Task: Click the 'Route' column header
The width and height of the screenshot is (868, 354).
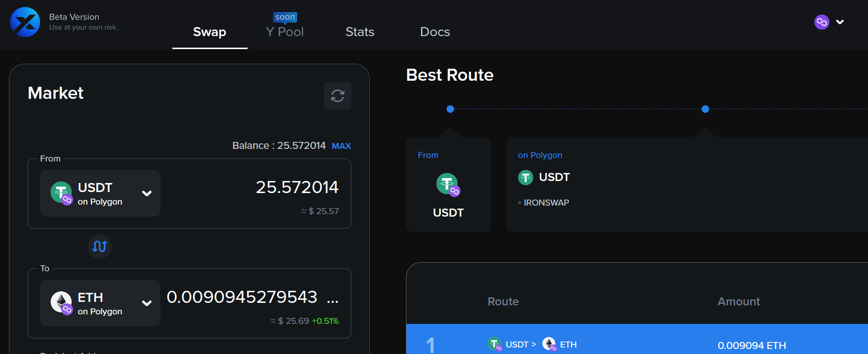Action: [503, 301]
